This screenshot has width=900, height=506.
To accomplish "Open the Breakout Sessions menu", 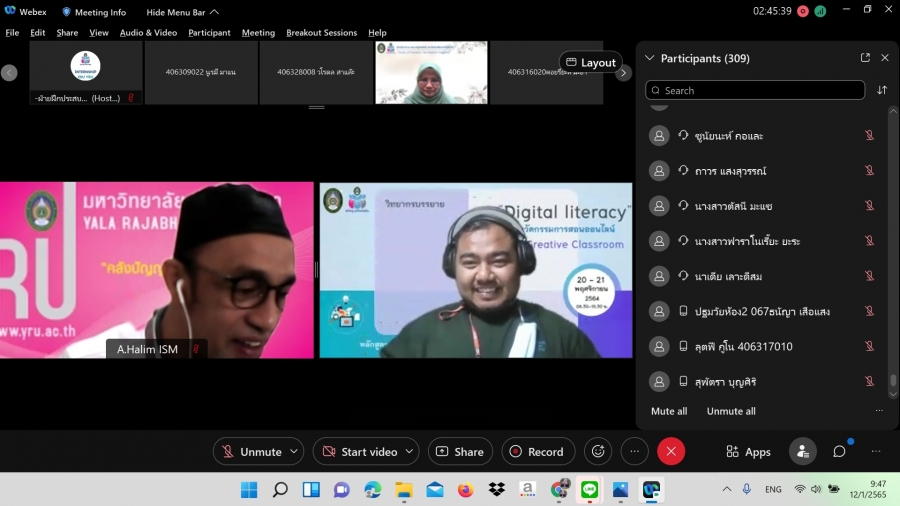I will [321, 32].
